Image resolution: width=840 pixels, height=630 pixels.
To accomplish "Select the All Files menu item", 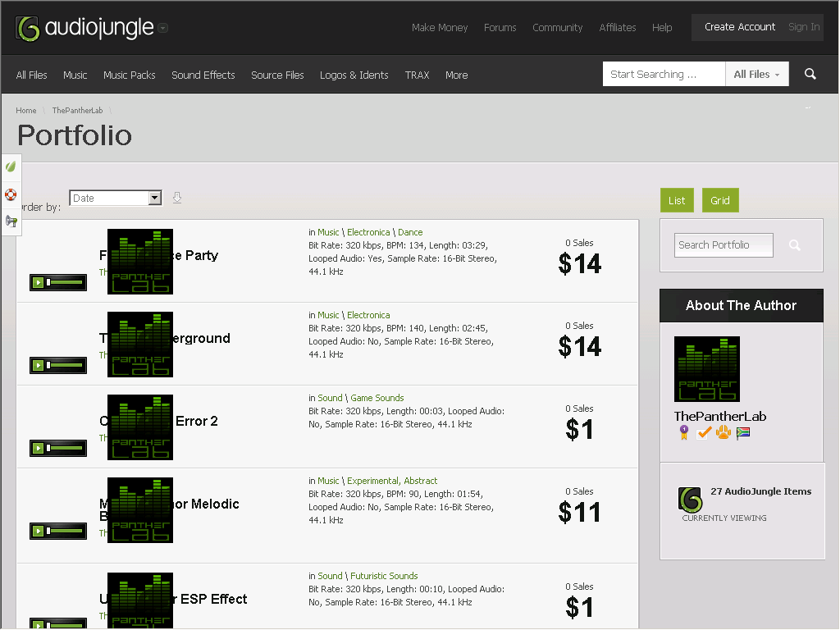I will pos(32,75).
